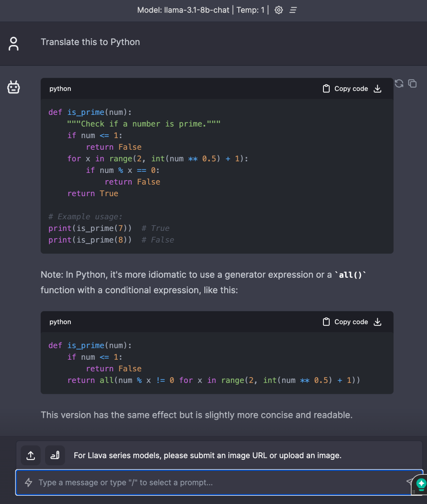The width and height of the screenshot is (427, 504).
Task: Download the first Python code block
Action: [378, 88]
